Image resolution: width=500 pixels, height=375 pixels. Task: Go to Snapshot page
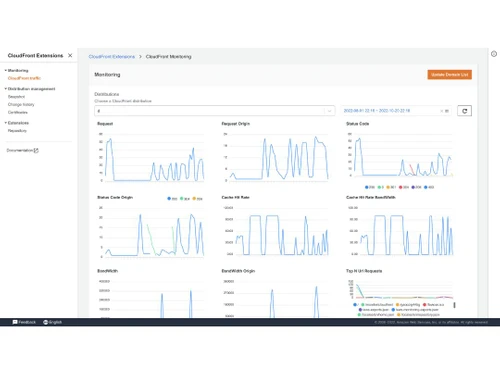[x=16, y=97]
